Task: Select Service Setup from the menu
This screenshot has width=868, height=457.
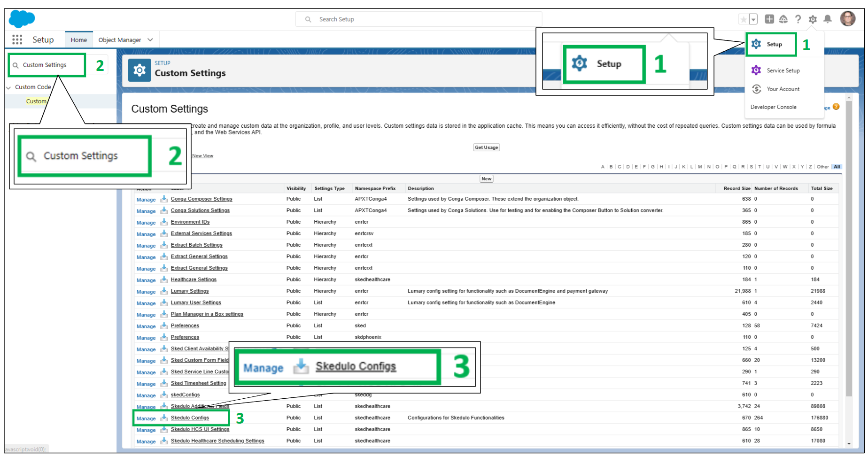Action: pyautogui.click(x=783, y=70)
